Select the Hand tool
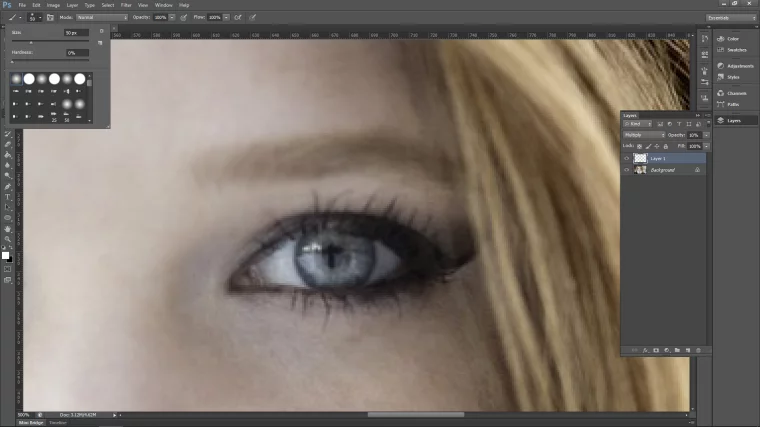 pos(7,228)
